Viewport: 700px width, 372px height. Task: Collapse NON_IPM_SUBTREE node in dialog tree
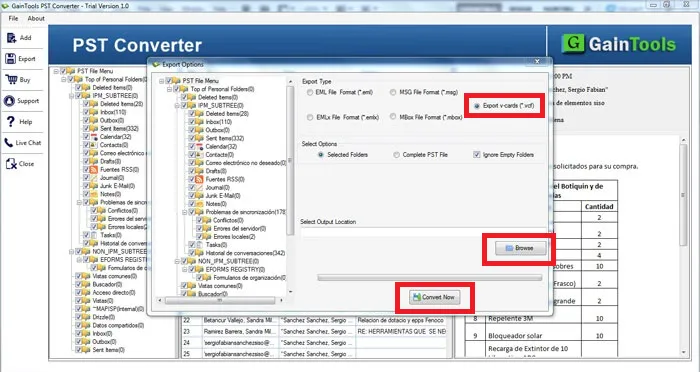tap(177, 261)
